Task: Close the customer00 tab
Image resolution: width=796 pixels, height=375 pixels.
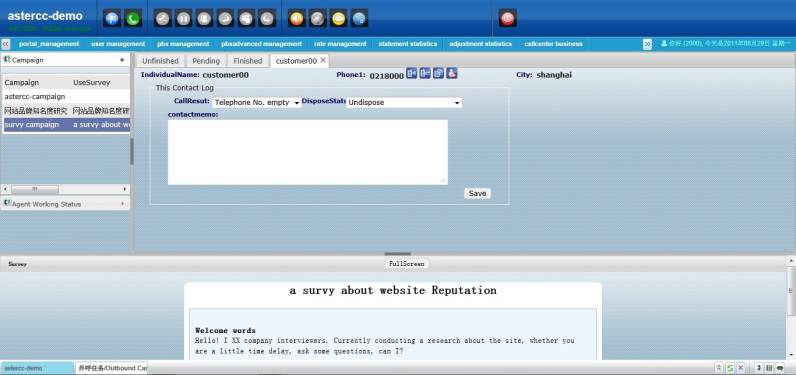Action: click(x=323, y=60)
